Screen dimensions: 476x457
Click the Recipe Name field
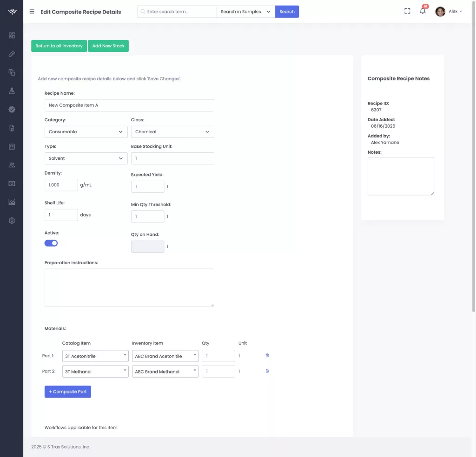tap(129, 105)
